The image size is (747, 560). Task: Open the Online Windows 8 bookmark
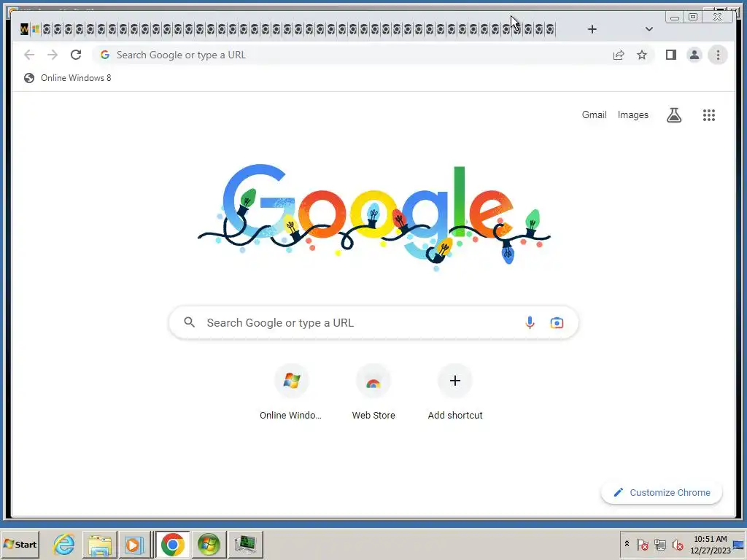[67, 77]
